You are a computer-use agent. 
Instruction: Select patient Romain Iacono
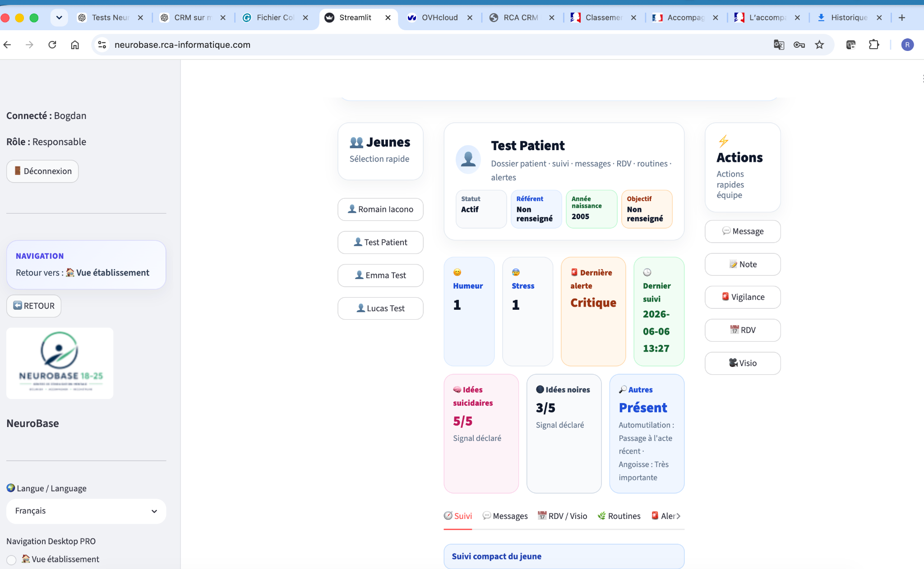click(x=380, y=209)
